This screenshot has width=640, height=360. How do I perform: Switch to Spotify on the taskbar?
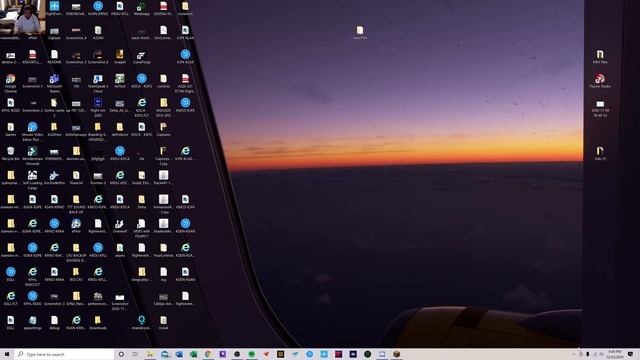(x=251, y=354)
